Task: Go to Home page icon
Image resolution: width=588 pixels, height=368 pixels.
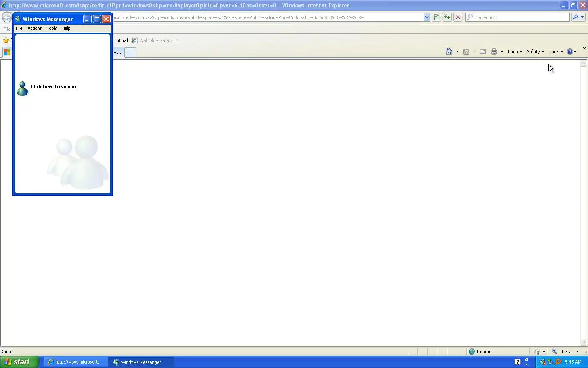Action: (x=449, y=52)
